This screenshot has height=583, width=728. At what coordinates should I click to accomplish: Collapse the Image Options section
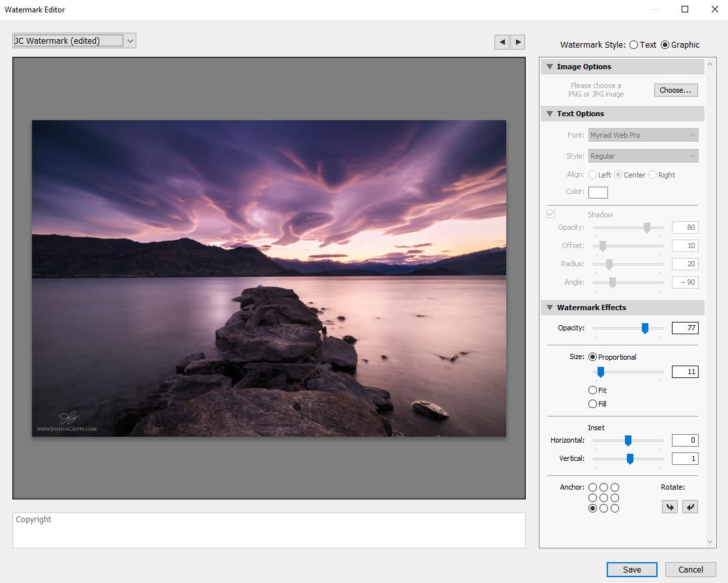[550, 67]
